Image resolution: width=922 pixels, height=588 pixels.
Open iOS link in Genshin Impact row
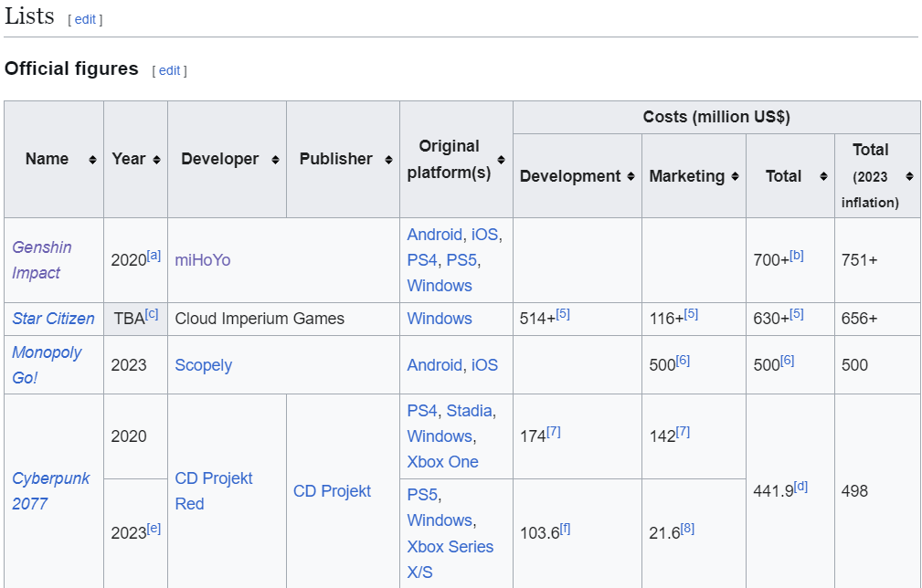pyautogui.click(x=484, y=235)
